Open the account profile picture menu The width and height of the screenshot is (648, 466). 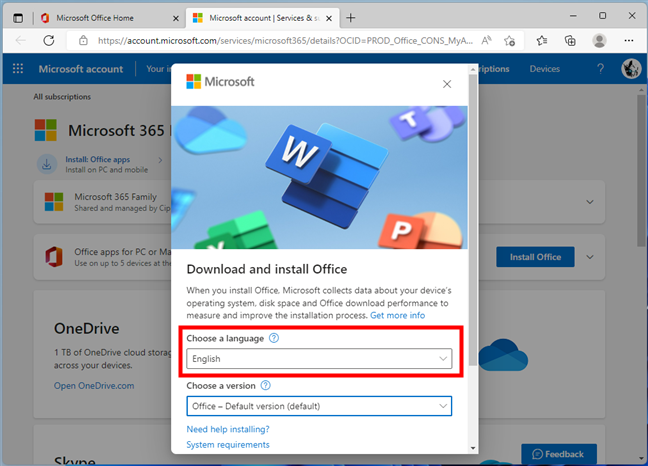(x=631, y=69)
